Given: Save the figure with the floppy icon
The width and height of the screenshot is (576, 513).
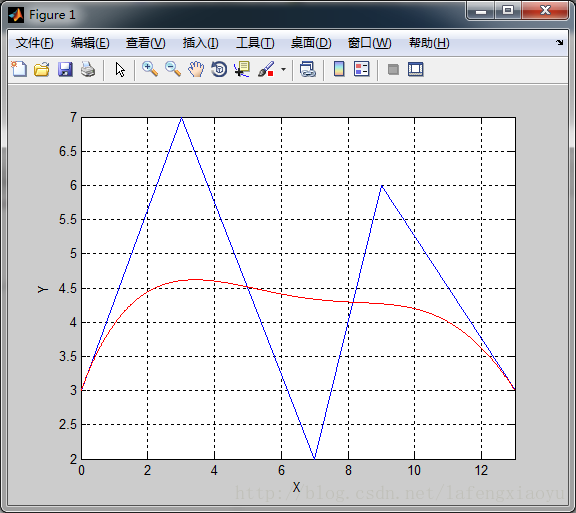Looking at the screenshot, I should coord(65,69).
